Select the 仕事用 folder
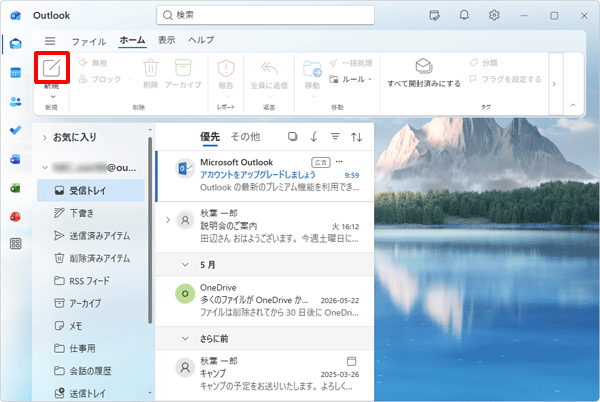Screen dimensions: 600x402 tap(91, 348)
